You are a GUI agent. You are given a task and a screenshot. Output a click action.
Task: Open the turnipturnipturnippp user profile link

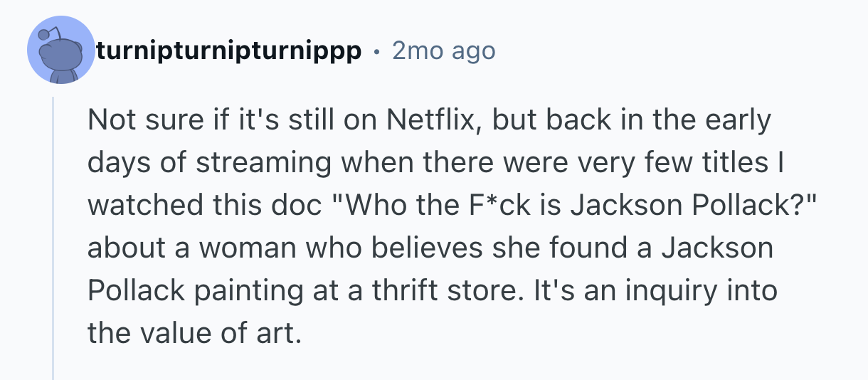coord(229,51)
